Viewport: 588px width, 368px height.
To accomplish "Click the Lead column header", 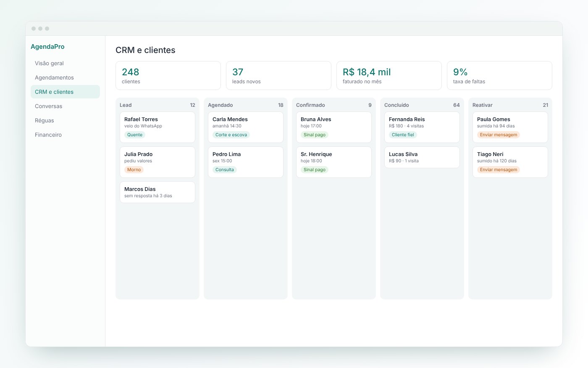I will 126,105.
